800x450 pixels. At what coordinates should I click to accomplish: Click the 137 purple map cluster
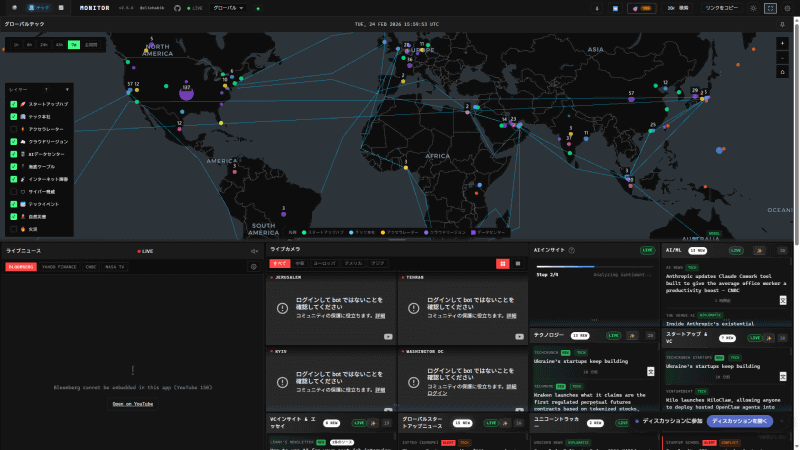coord(186,93)
